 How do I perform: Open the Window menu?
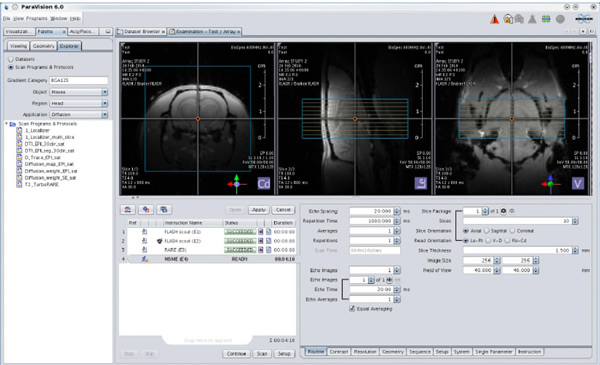(x=59, y=18)
